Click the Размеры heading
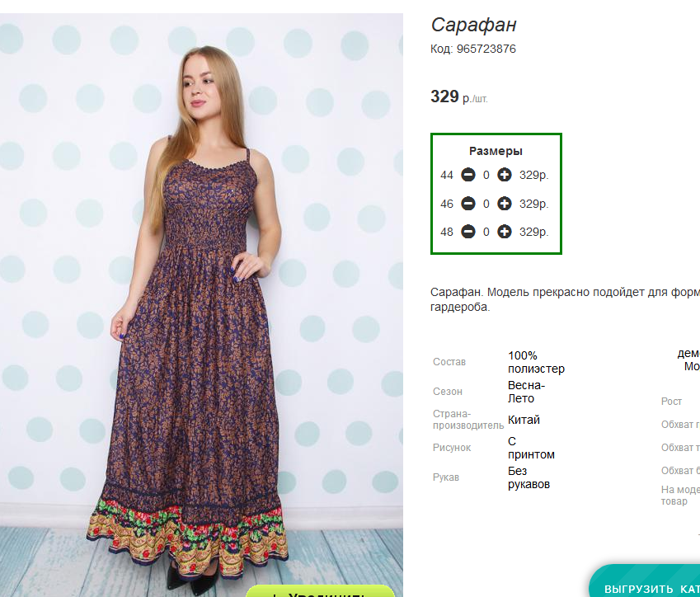Image resolution: width=700 pixels, height=597 pixels. coord(496,151)
